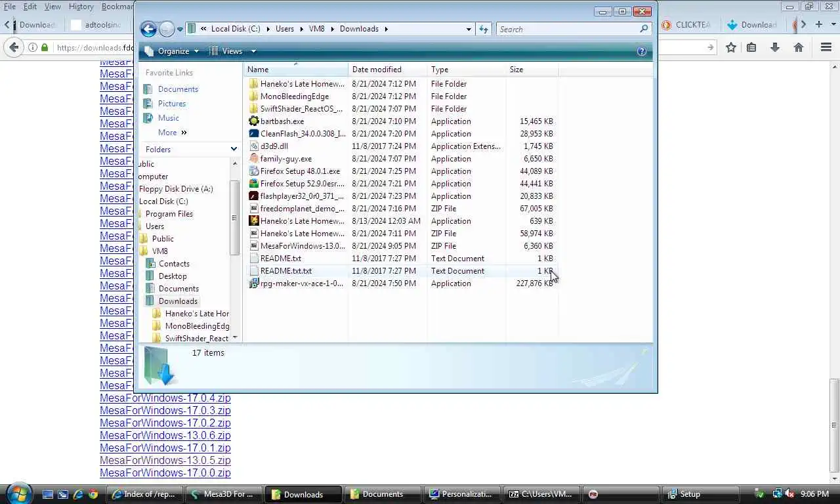Open the Firefox Edit menu
The height and width of the screenshot is (504, 840).
tap(30, 7)
